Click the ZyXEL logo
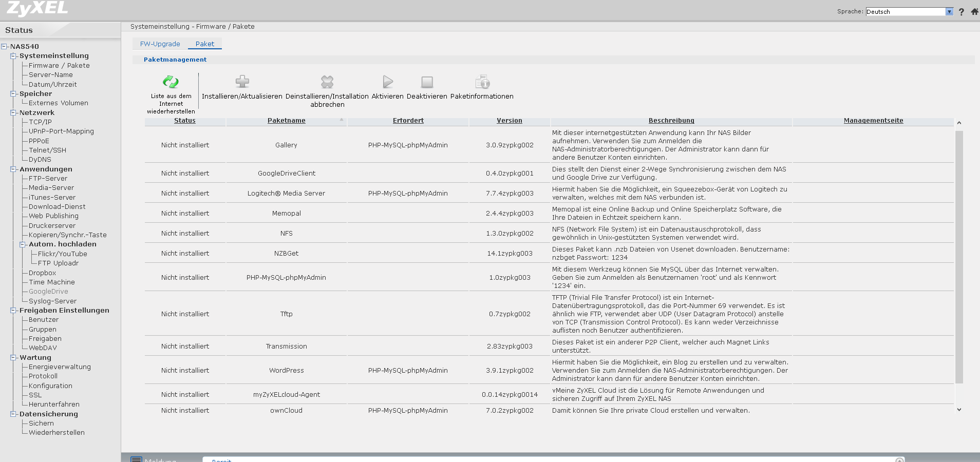980x462 pixels. [x=37, y=8]
